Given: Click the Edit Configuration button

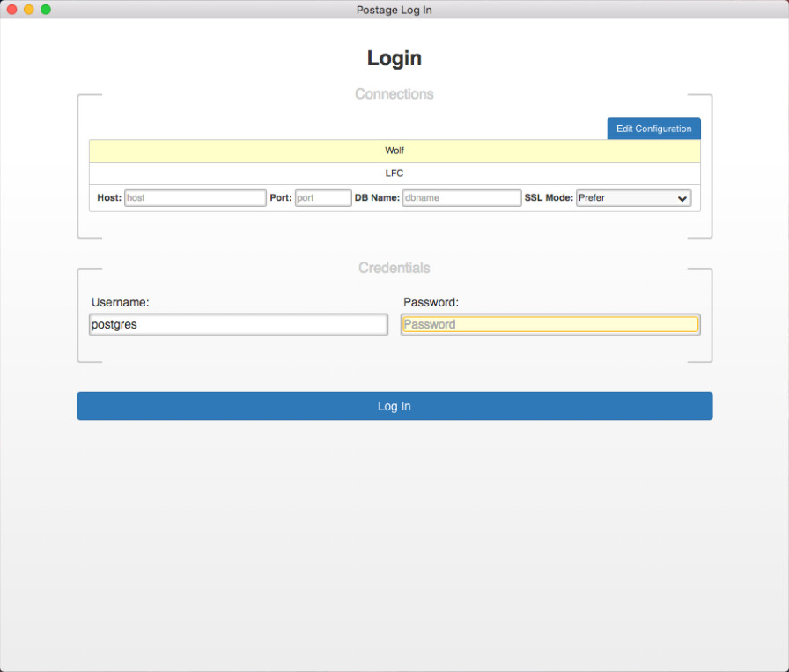Looking at the screenshot, I should click(x=653, y=129).
